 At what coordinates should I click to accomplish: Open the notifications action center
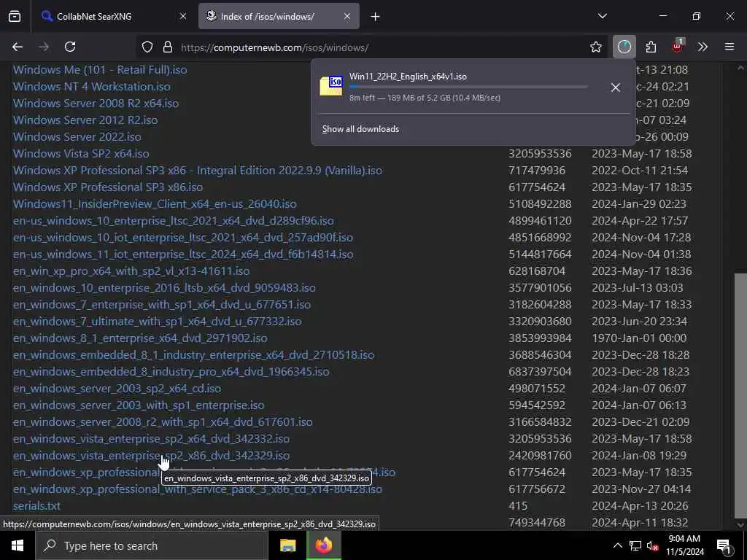tap(724, 546)
